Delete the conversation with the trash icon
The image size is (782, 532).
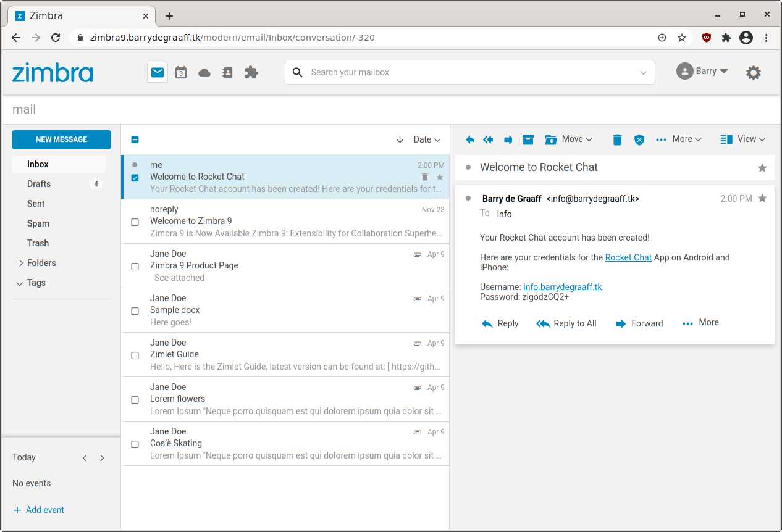(617, 139)
